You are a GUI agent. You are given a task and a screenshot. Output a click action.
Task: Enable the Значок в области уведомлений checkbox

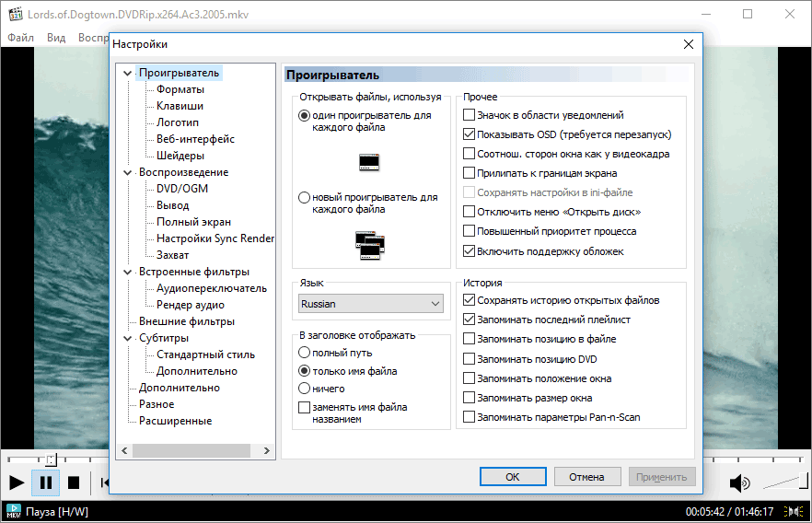coord(470,115)
